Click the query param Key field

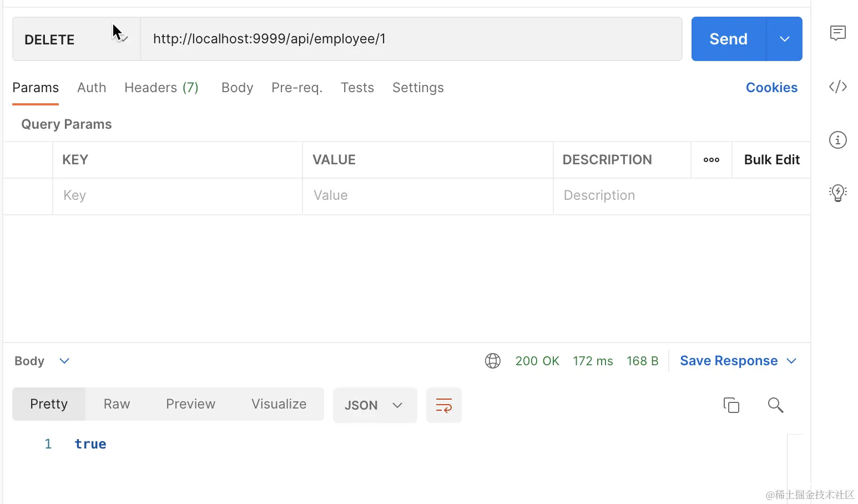(178, 195)
